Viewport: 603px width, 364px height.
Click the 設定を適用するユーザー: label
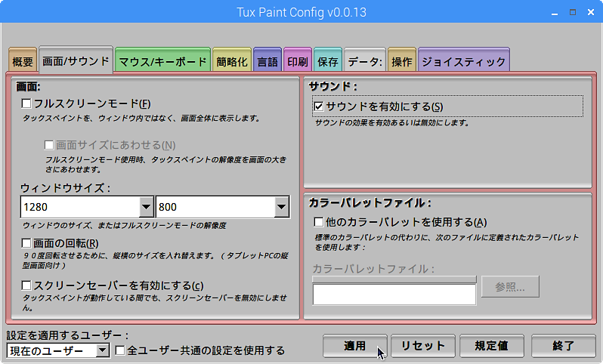[68, 335]
